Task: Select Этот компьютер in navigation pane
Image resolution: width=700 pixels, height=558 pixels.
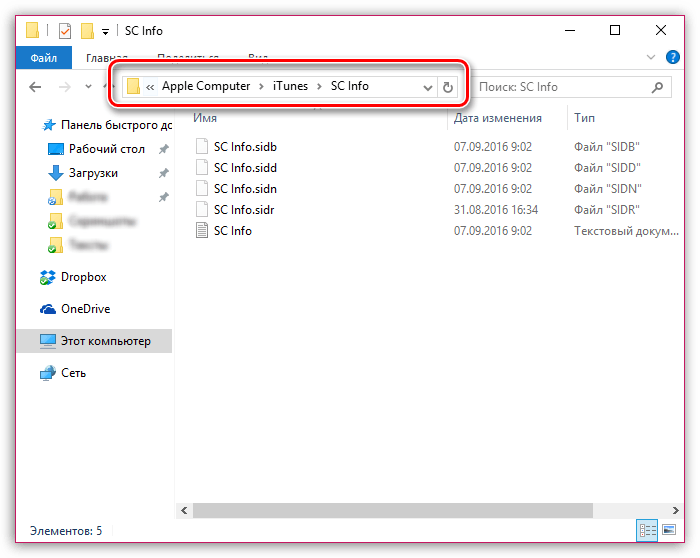Action: point(94,341)
